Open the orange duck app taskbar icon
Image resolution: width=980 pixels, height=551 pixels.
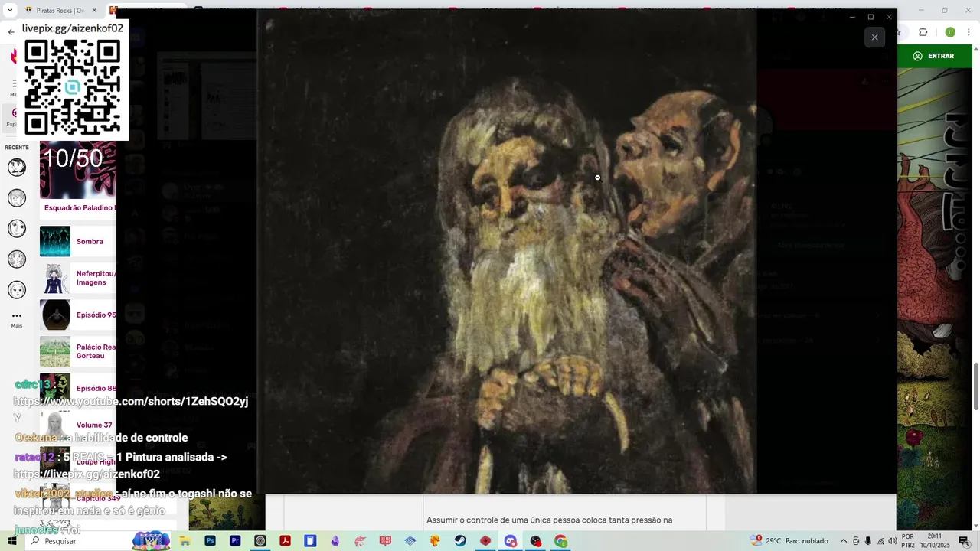tap(436, 541)
